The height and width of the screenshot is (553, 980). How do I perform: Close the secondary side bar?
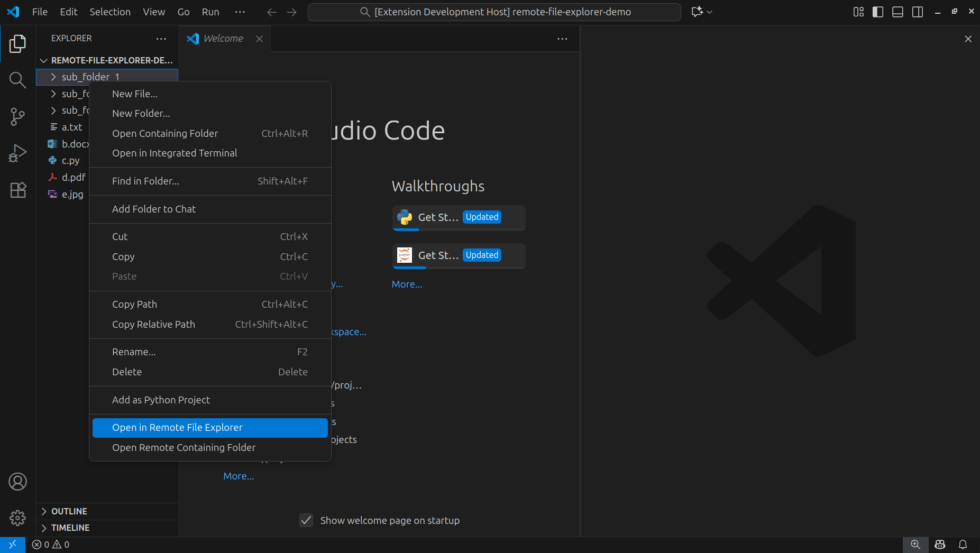(968, 39)
